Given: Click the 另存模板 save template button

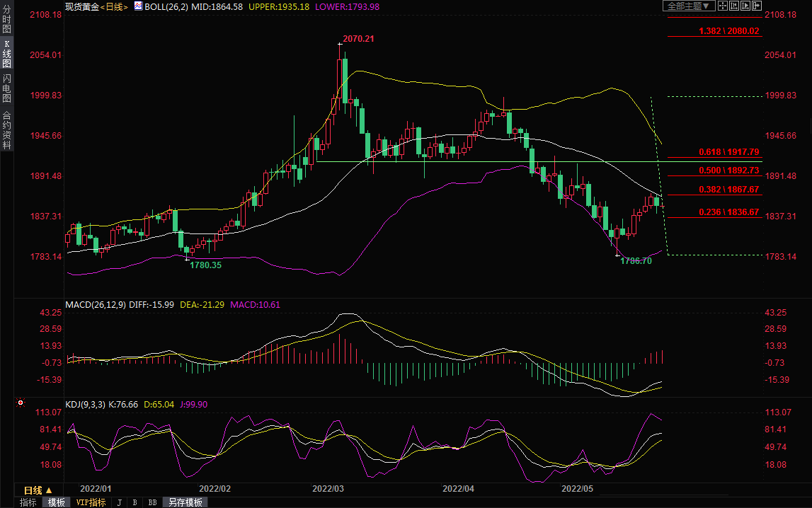Looking at the screenshot, I should pos(185,502).
